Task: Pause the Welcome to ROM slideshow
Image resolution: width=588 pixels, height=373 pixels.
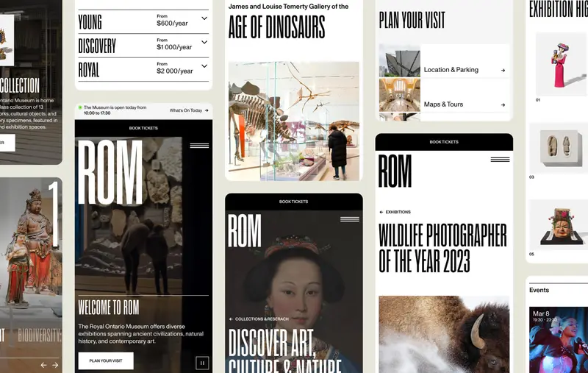Action: [202, 363]
